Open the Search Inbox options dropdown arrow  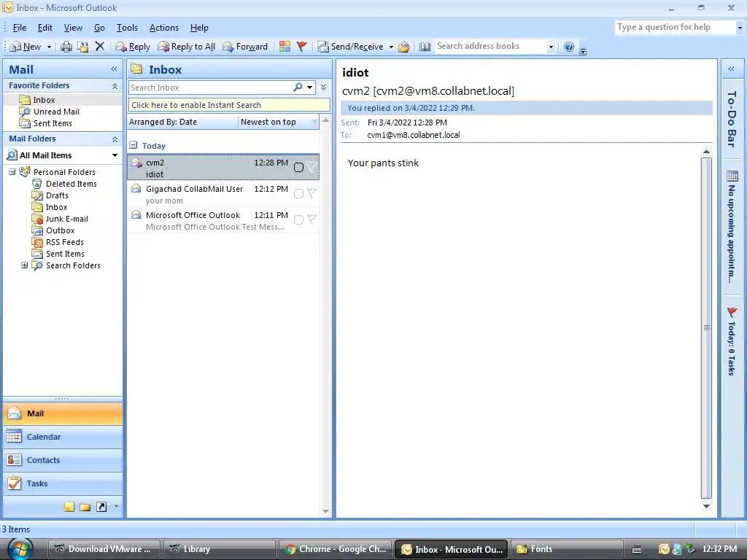[309, 87]
